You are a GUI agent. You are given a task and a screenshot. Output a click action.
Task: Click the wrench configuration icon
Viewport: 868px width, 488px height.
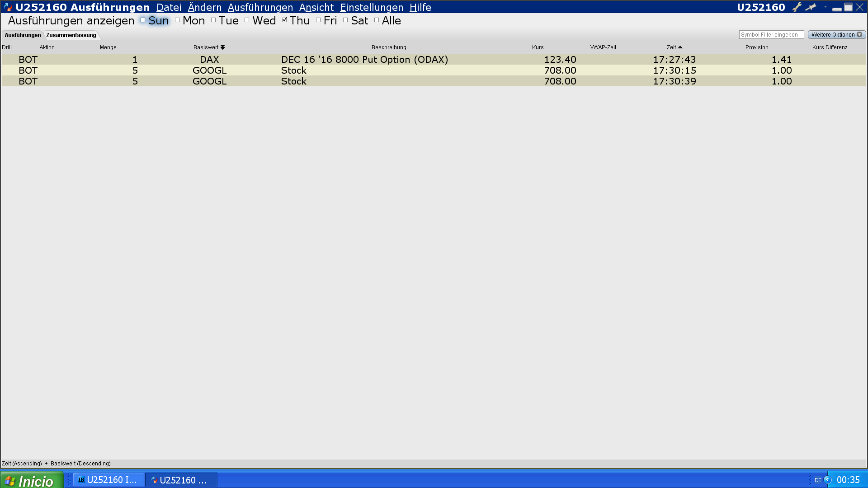click(x=797, y=7)
